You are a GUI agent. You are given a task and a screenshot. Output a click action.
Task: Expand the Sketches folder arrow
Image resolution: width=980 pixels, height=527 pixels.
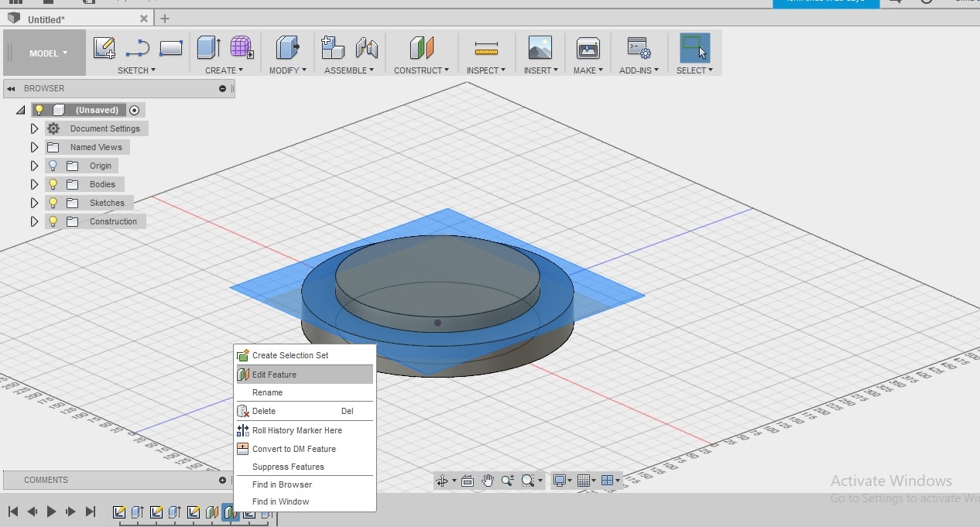[x=34, y=203]
